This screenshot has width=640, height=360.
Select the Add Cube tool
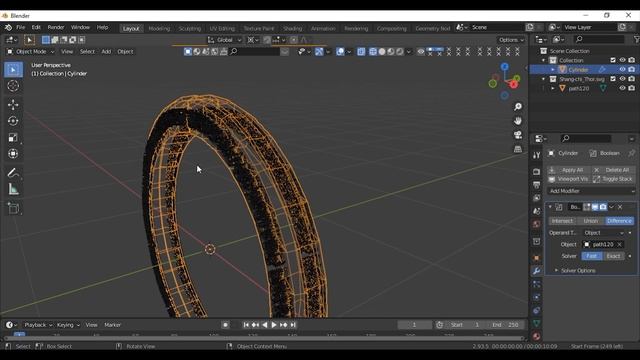tap(13, 209)
